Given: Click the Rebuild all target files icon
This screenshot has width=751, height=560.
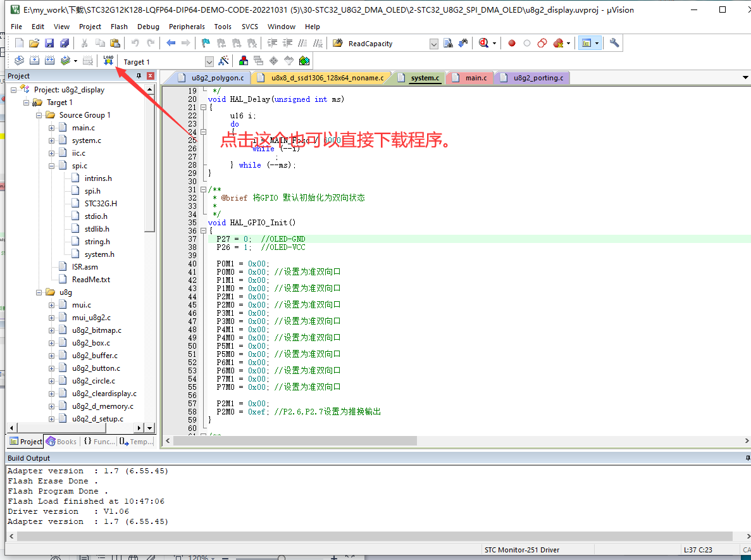Looking at the screenshot, I should click(49, 61).
